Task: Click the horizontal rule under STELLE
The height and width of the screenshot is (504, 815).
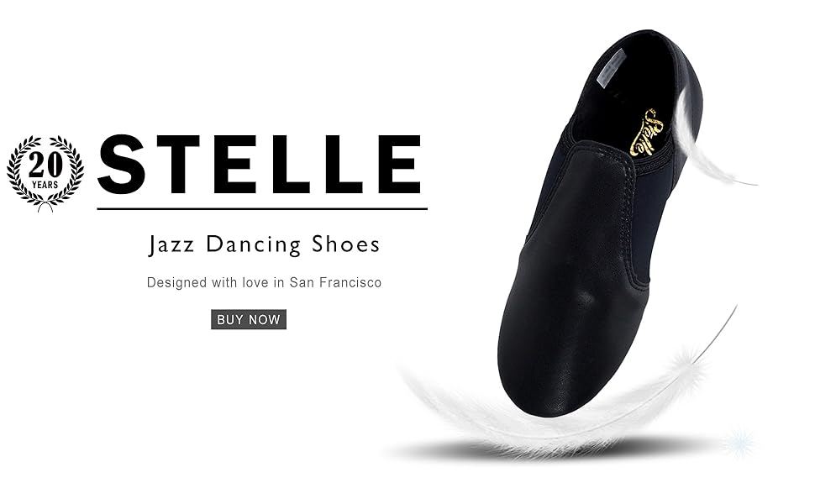Action: point(262,209)
